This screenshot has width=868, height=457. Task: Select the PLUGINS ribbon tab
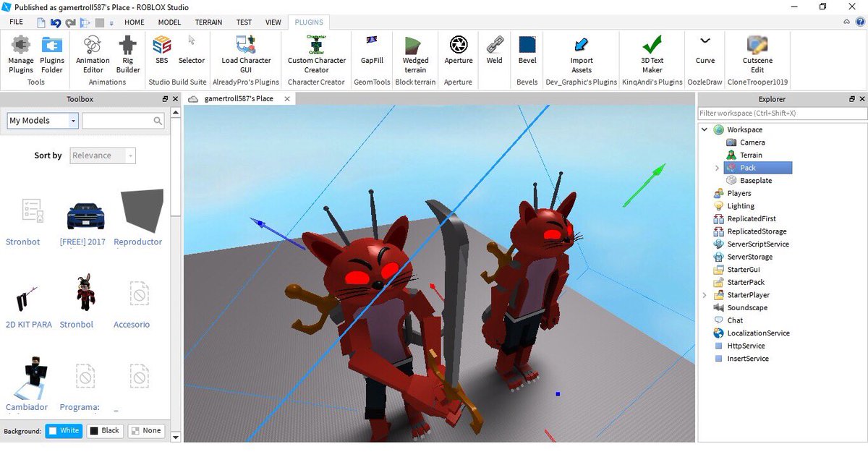coord(309,22)
